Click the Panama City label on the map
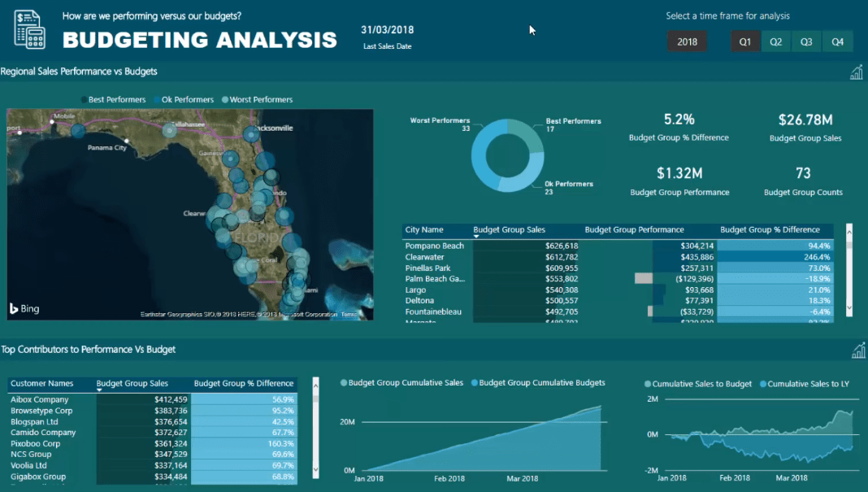 [106, 147]
